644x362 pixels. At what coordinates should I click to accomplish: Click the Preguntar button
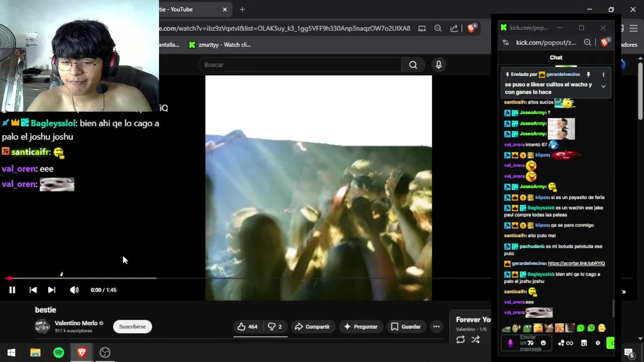point(360,327)
